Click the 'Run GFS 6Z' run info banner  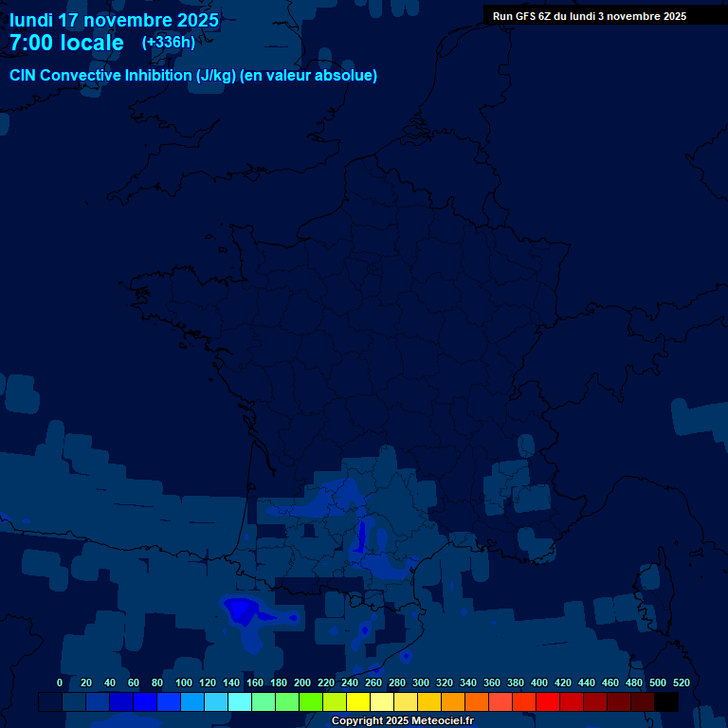click(589, 16)
